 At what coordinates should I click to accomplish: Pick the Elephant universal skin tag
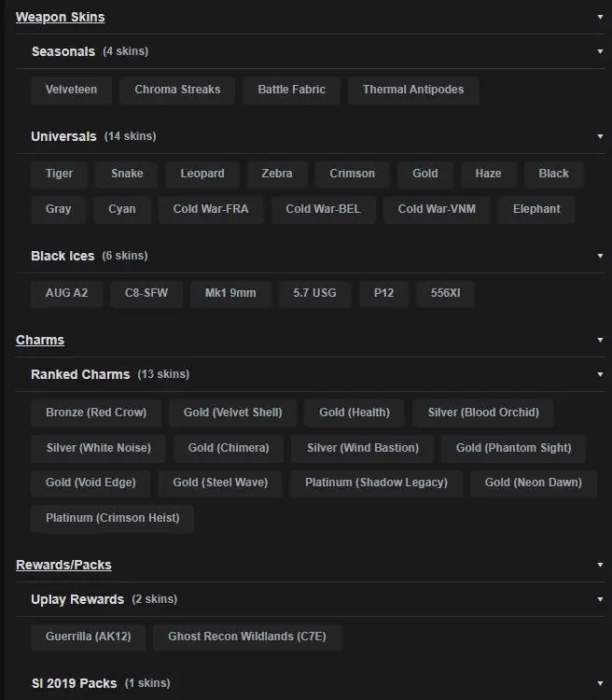(x=536, y=209)
